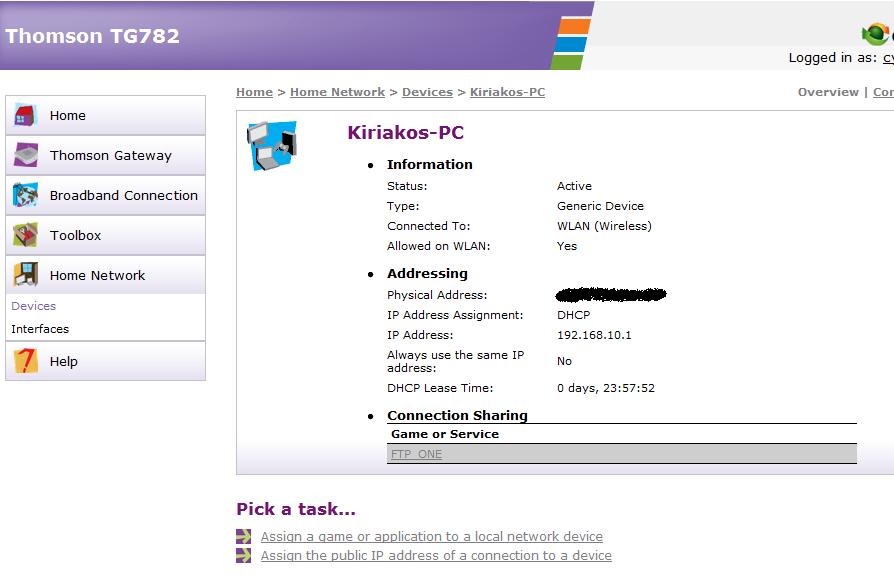Open the Toolbox menu item

[105, 235]
